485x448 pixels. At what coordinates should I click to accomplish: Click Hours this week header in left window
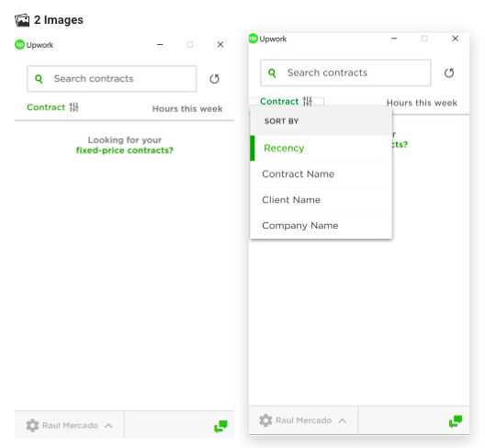pyautogui.click(x=187, y=109)
